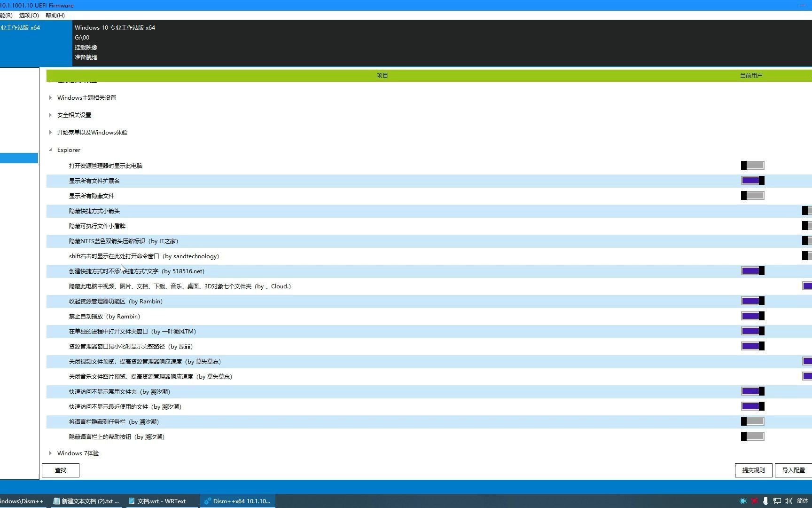The height and width of the screenshot is (508, 812).
Task: Open the 选项(O) menu
Action: (x=29, y=16)
